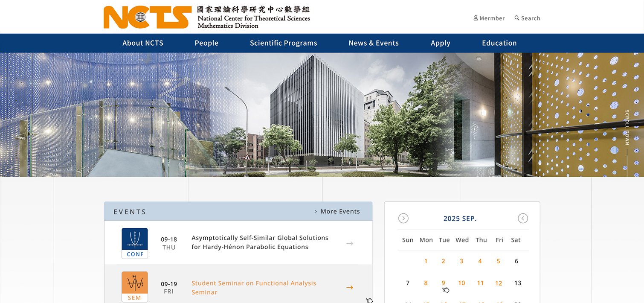The image size is (644, 303).
Task: Click the grey arrow for the 09-18 event
Action: [350, 243]
